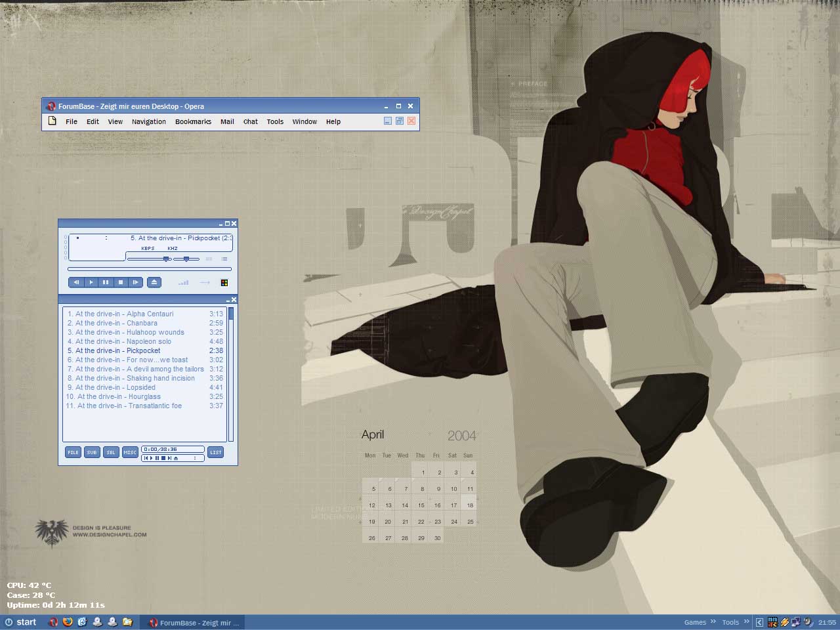The width and height of the screenshot is (840, 630).
Task: Open the Edit menu in Opera
Action: pyautogui.click(x=93, y=121)
